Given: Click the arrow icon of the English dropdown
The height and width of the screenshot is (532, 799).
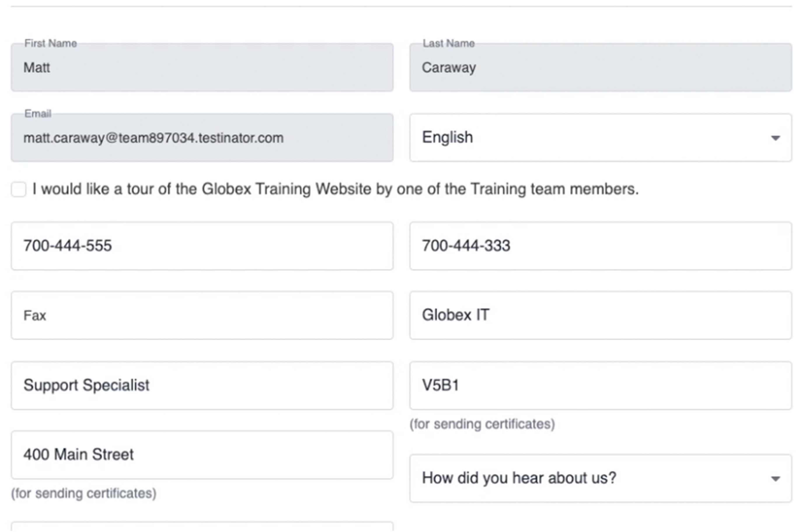Looking at the screenshot, I should (x=775, y=138).
